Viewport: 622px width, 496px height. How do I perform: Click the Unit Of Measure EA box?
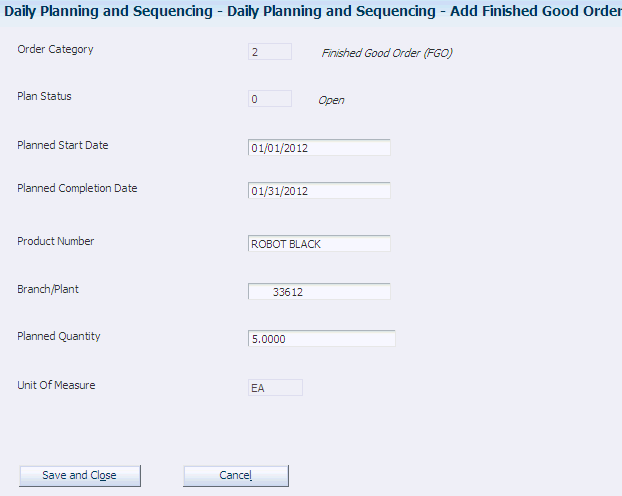pos(275,387)
